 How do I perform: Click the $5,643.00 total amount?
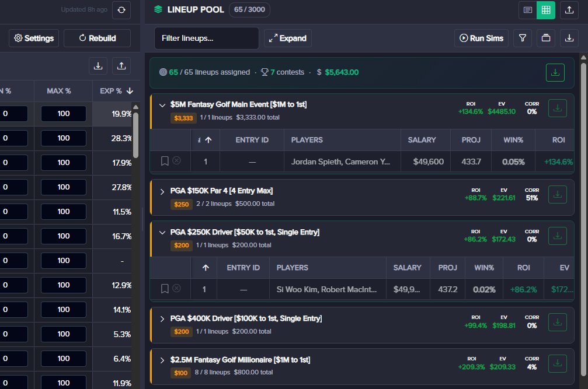342,72
